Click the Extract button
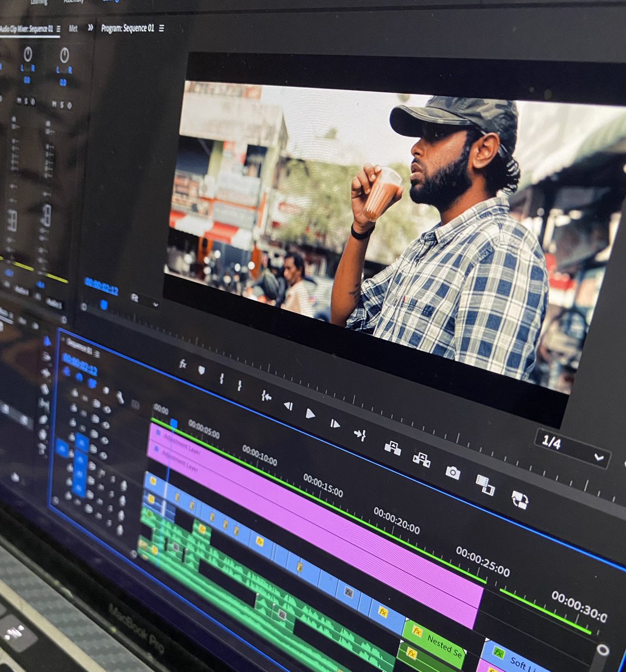626x672 pixels. tap(421, 460)
